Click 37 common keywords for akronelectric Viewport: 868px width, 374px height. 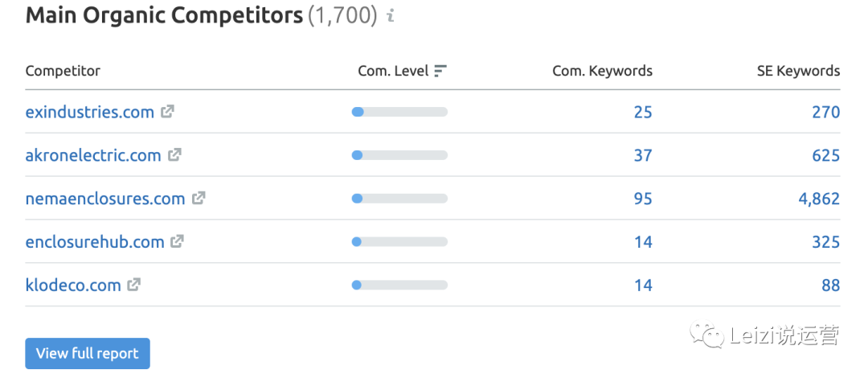[x=643, y=155]
